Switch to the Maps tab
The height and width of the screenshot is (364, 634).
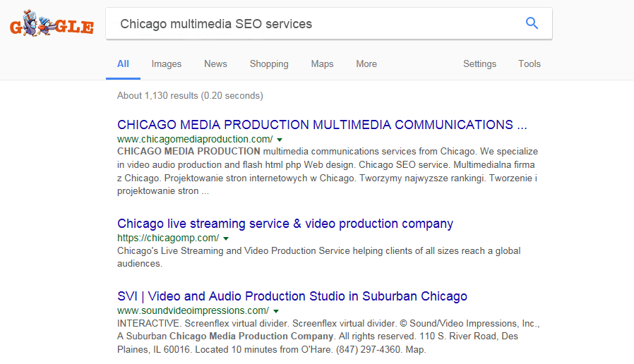[x=322, y=64]
